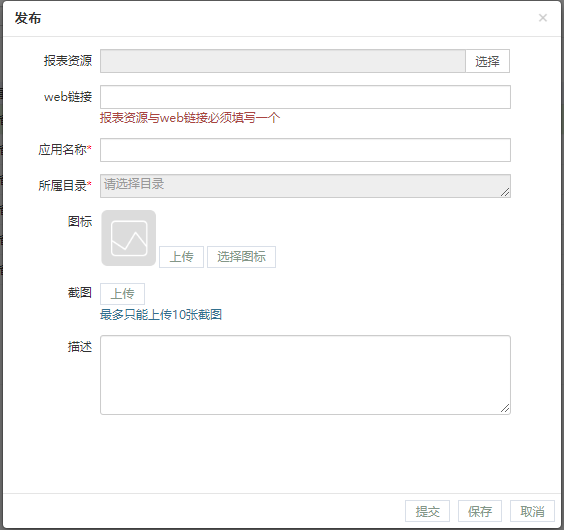Click the web链接 field label
564x530 pixels.
(68, 97)
